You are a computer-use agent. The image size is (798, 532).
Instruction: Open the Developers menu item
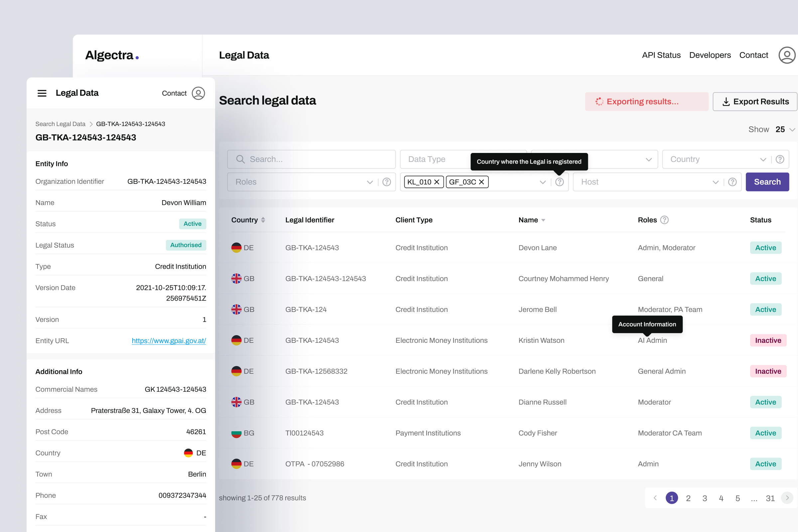tap(710, 55)
